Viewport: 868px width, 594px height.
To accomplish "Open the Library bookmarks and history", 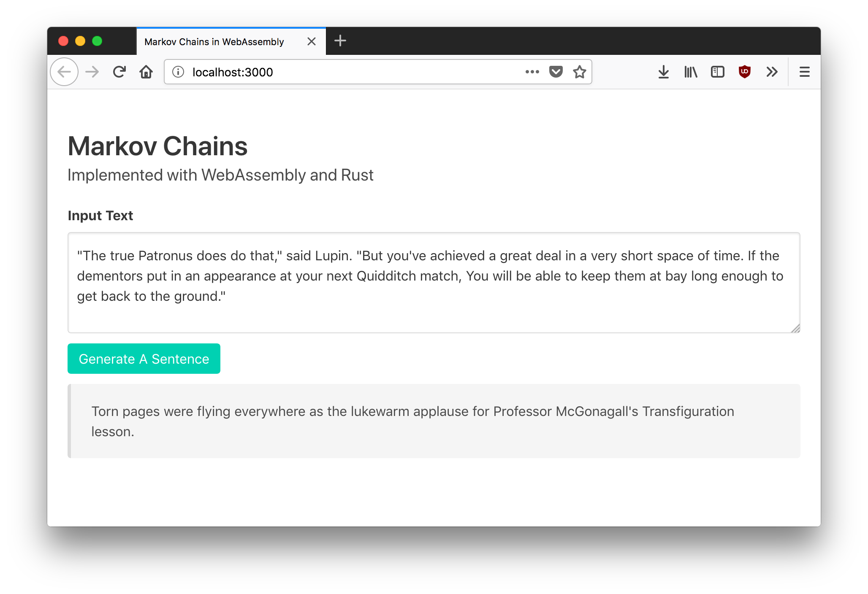I will coord(691,72).
